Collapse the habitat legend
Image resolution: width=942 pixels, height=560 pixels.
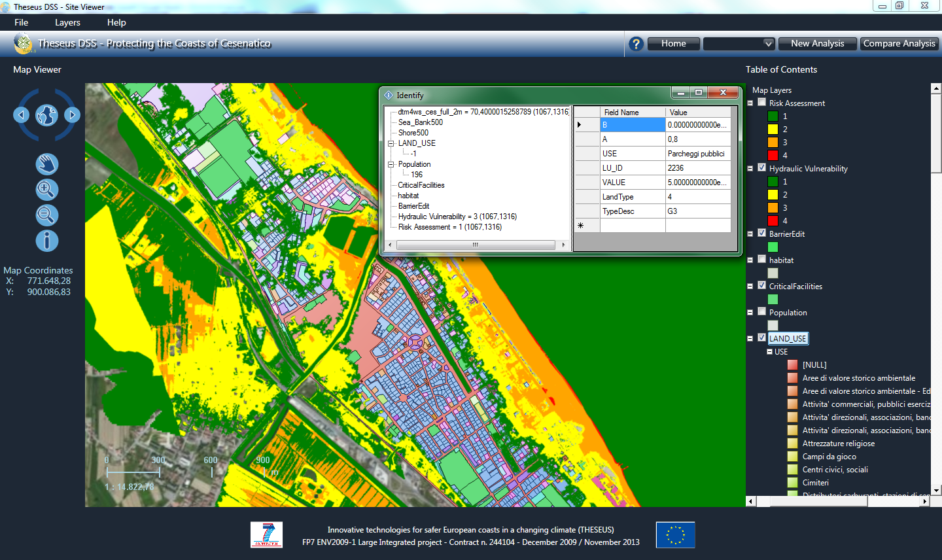[x=750, y=260]
